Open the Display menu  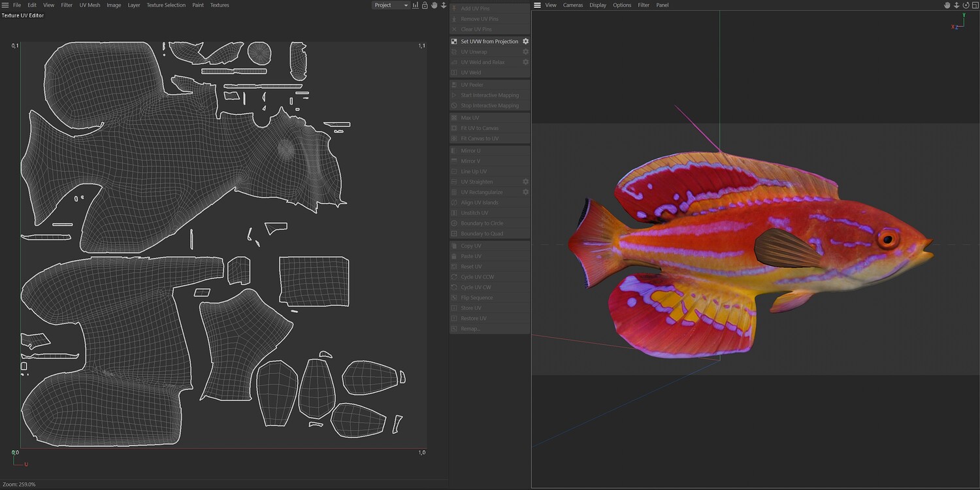pyautogui.click(x=598, y=5)
